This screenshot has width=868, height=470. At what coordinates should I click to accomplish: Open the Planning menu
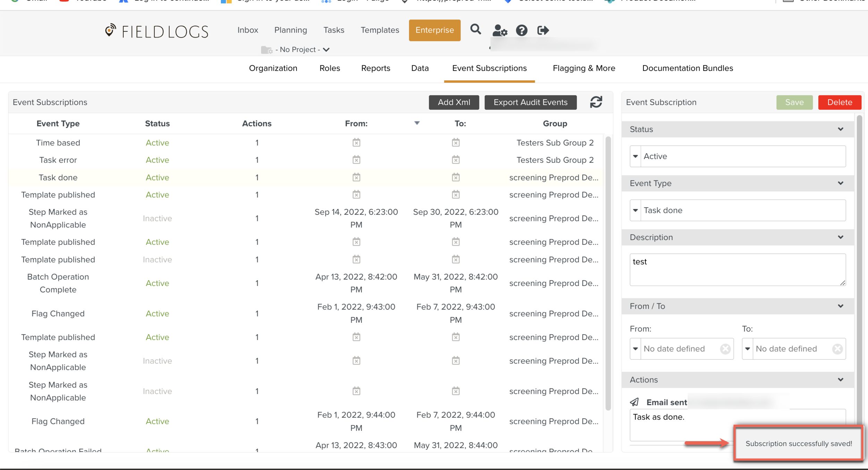pos(291,30)
